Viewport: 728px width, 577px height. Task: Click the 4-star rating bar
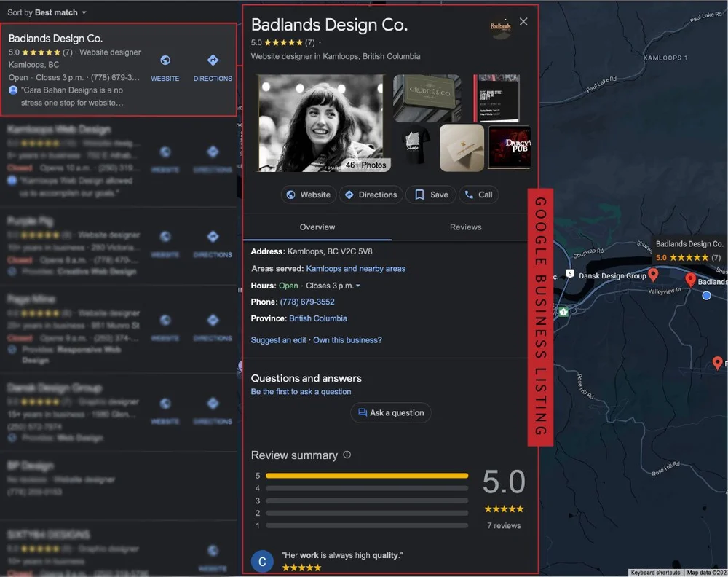tap(367, 488)
